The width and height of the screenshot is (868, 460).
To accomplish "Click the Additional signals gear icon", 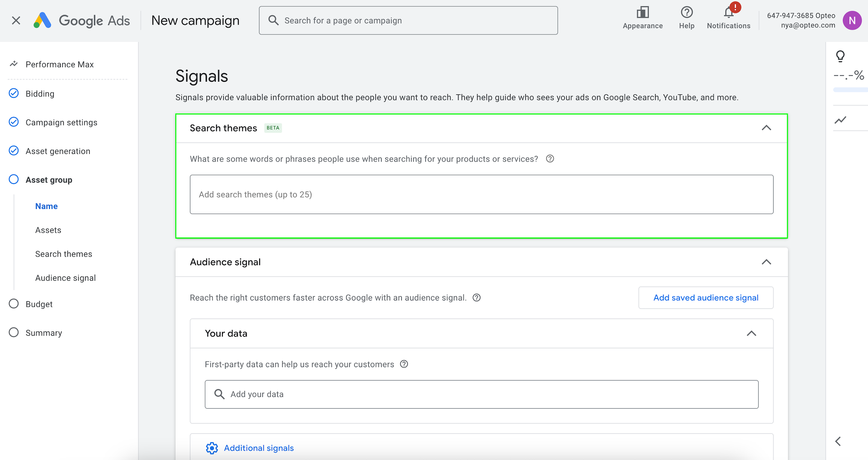I will 212,448.
